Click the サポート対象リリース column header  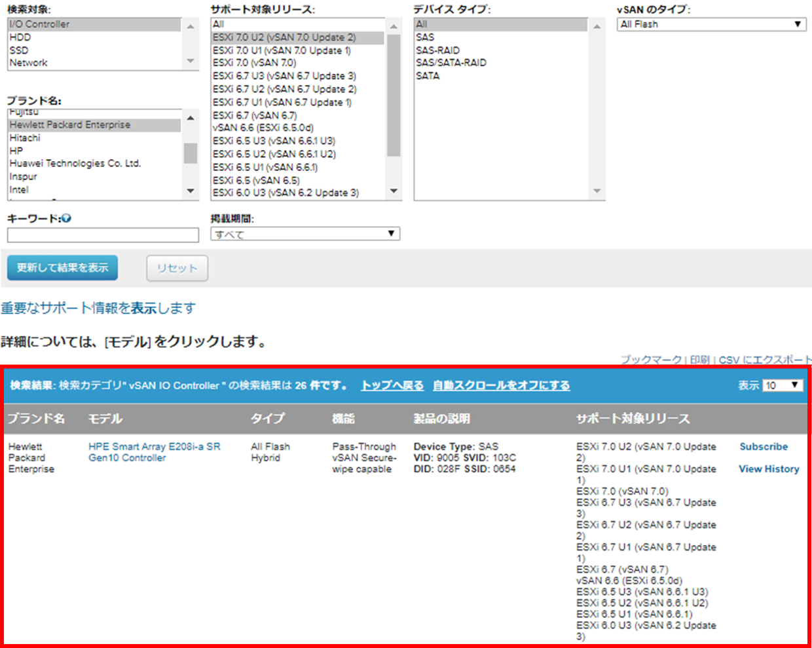(633, 419)
